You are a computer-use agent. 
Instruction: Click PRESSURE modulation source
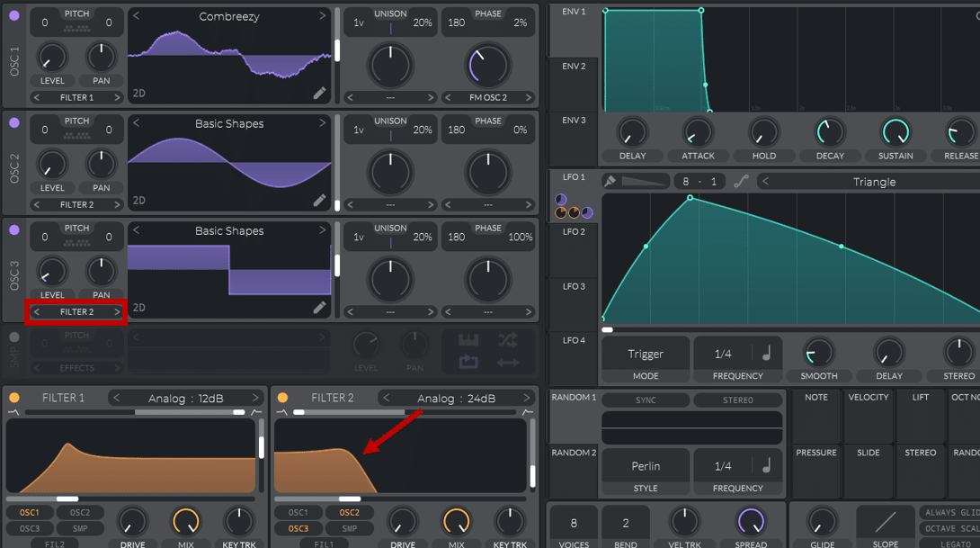[x=815, y=471]
